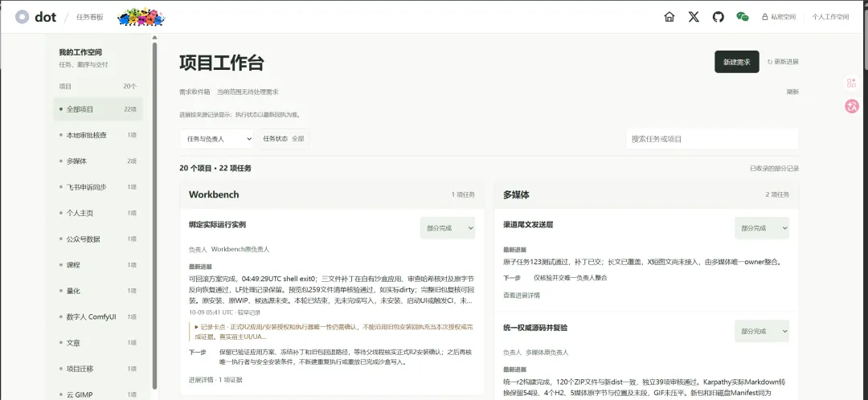Open the 任务与负责人 dropdown

[x=216, y=139]
